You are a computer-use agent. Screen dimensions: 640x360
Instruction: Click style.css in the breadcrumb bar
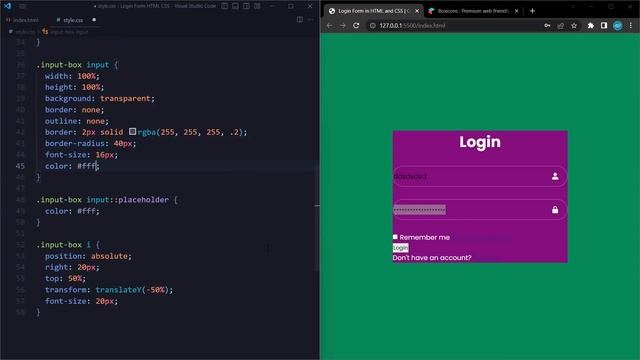[25, 32]
